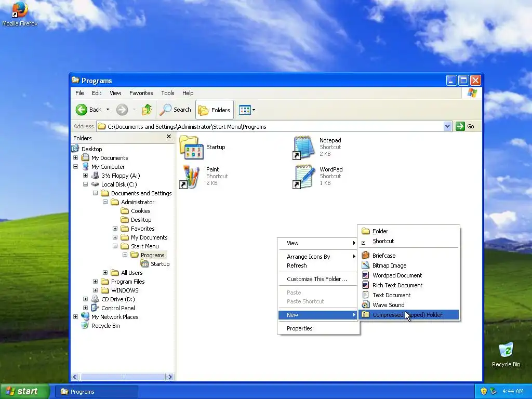Click inside the Address path field
532x399 pixels.
270,127
